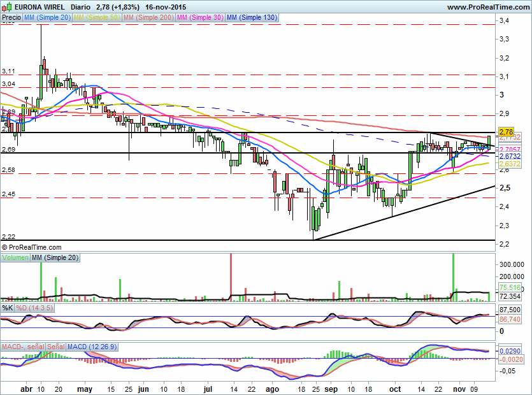
Task: Click the ProRealTime chart icon beside EURONA WIREL
Action: (7, 6)
